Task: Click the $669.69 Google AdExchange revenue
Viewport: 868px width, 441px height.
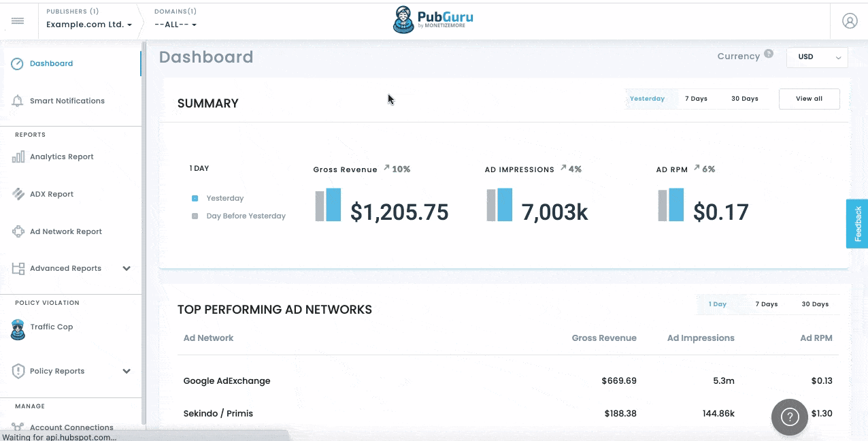Action: tap(619, 381)
